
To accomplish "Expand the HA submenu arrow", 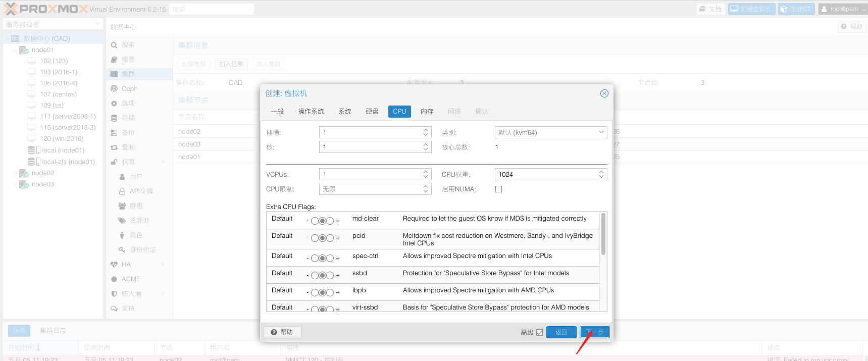I will click(163, 265).
